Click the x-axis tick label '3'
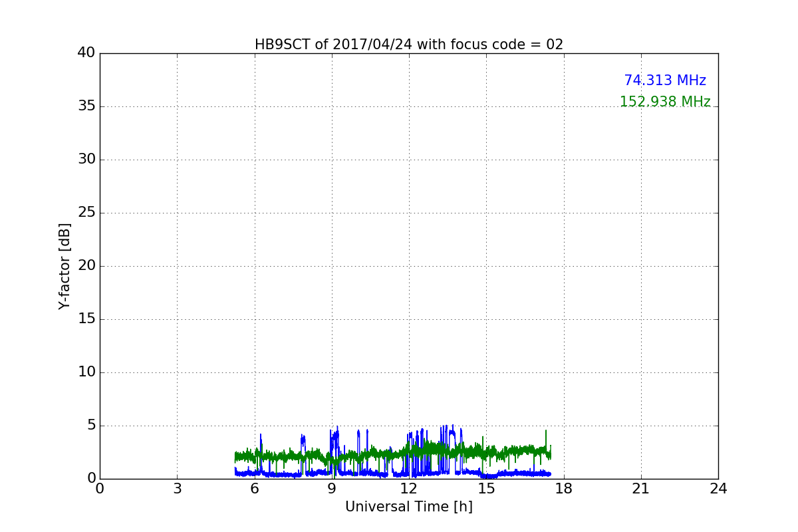This screenshot has width=798, height=532. [x=177, y=489]
